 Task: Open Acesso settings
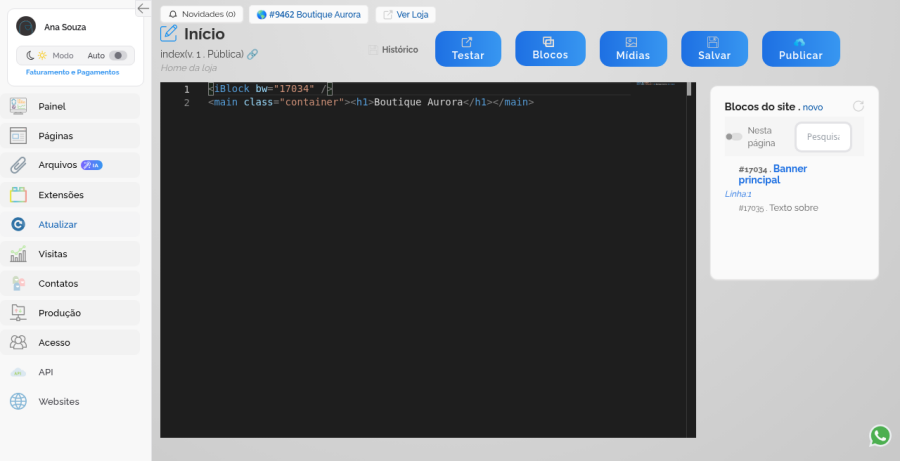[x=70, y=343]
